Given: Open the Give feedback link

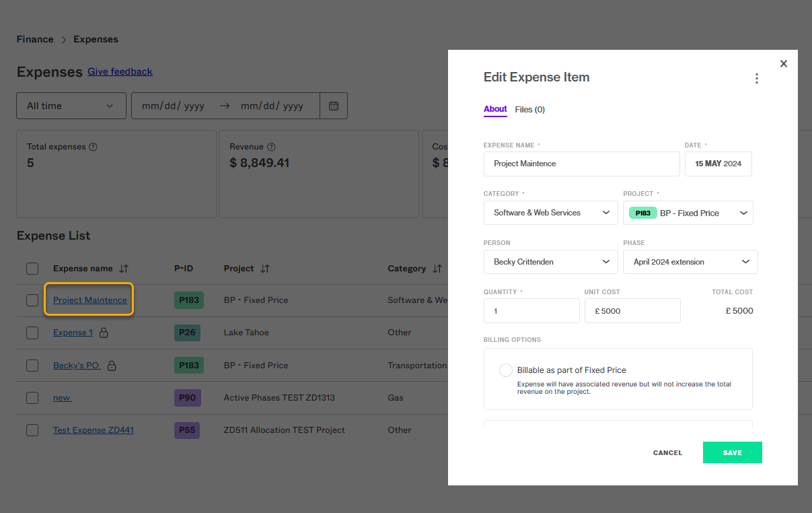Looking at the screenshot, I should pyautogui.click(x=120, y=71).
